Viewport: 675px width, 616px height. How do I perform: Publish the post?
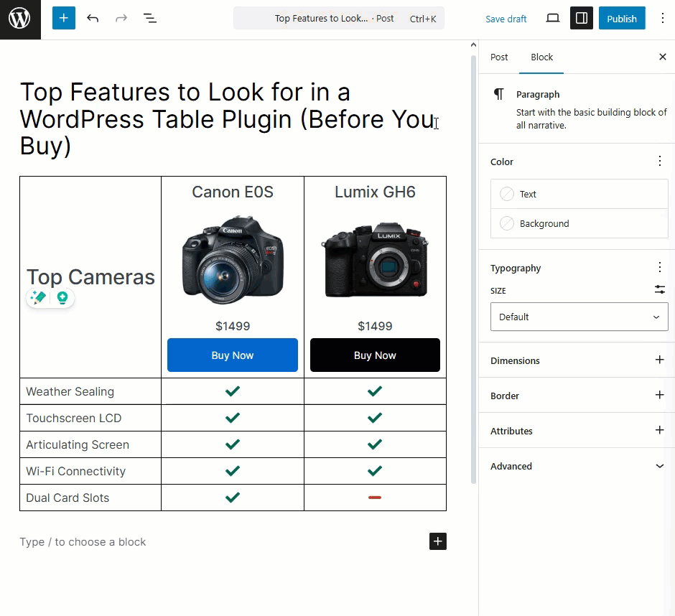(x=622, y=19)
